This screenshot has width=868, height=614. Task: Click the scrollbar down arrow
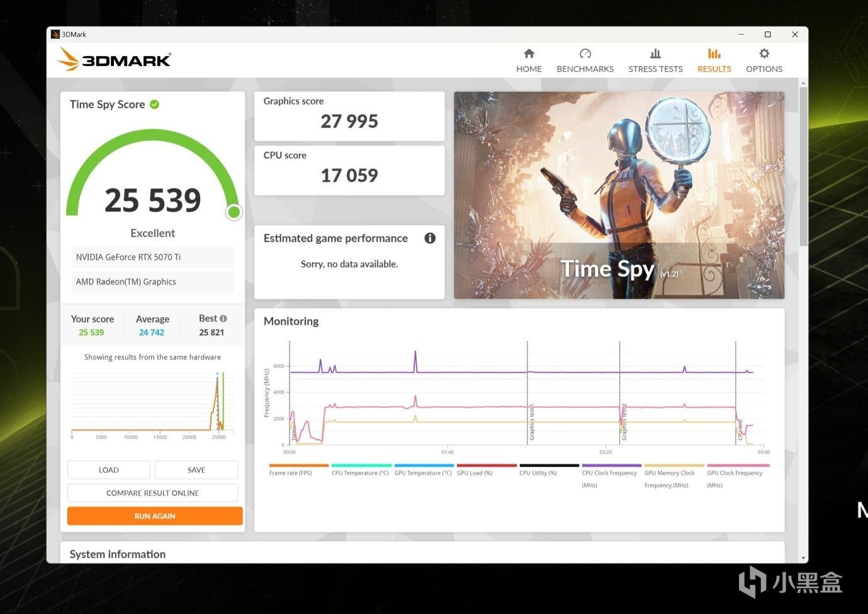tap(803, 558)
